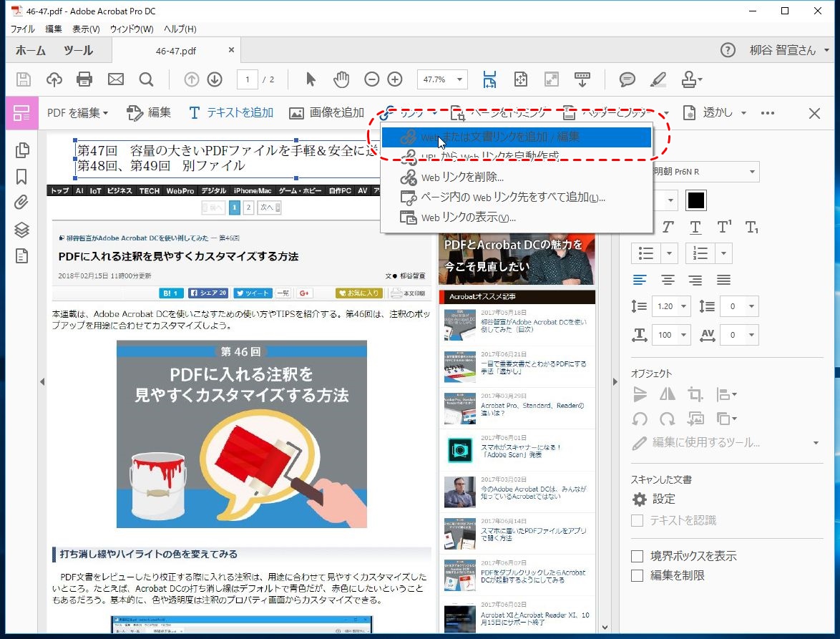Click the add comment speech bubble icon
The width and height of the screenshot is (840, 639).
pyautogui.click(x=627, y=79)
